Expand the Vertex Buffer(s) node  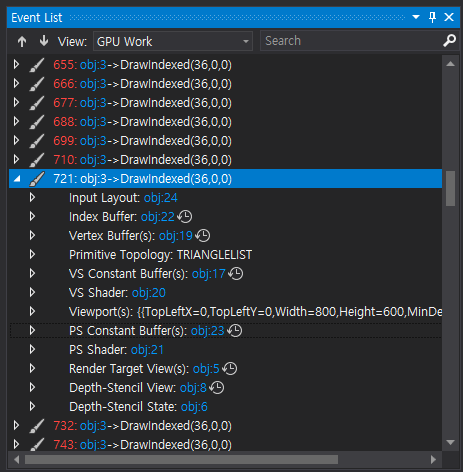point(32,235)
